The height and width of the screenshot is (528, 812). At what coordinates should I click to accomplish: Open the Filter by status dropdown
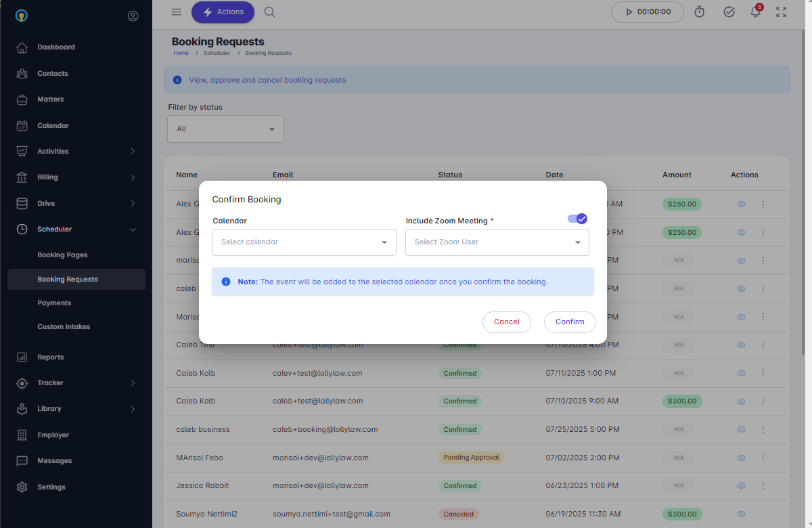pyautogui.click(x=225, y=129)
